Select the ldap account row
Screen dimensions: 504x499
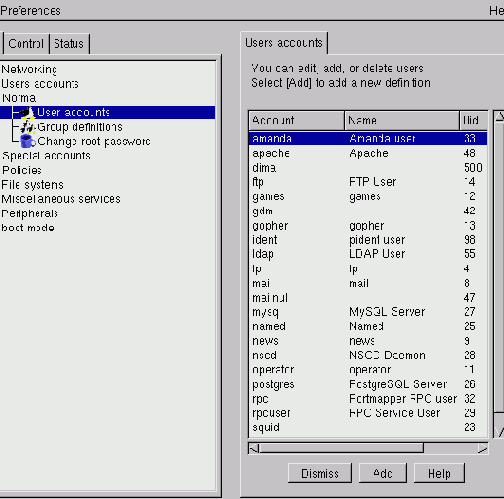(368, 254)
